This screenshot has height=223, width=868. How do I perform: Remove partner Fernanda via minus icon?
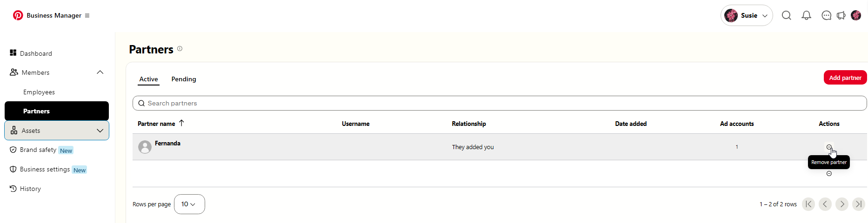829,147
